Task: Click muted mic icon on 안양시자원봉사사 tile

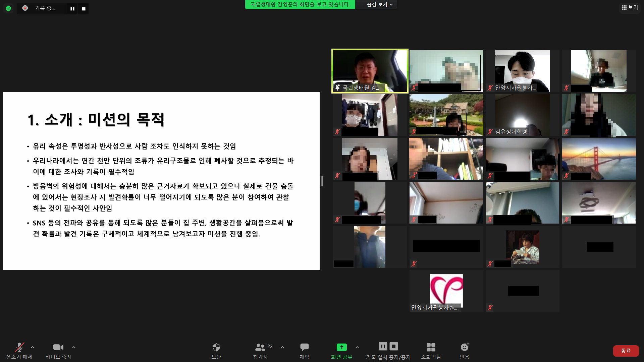Action: [490, 88]
